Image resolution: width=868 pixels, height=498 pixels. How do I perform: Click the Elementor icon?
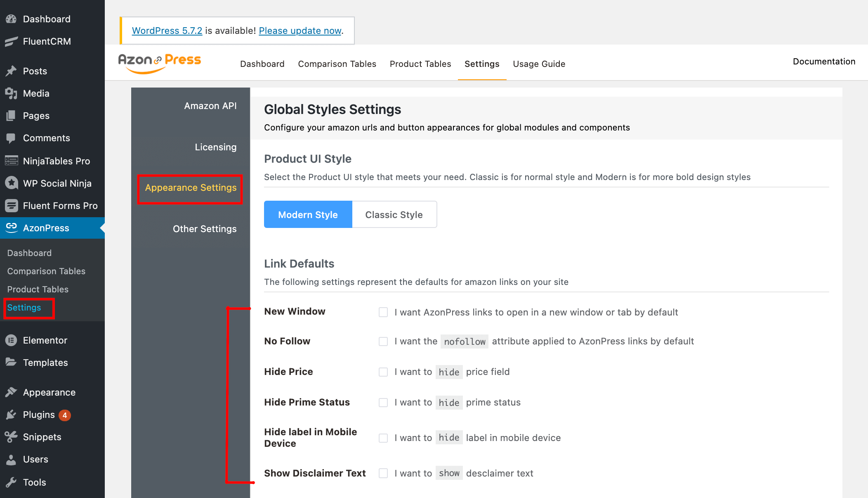pos(11,340)
